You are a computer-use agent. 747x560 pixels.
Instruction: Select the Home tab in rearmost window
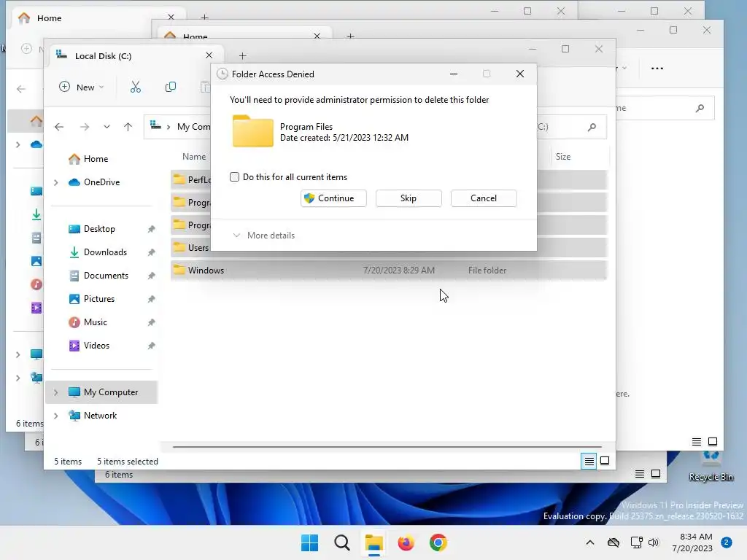click(x=96, y=18)
